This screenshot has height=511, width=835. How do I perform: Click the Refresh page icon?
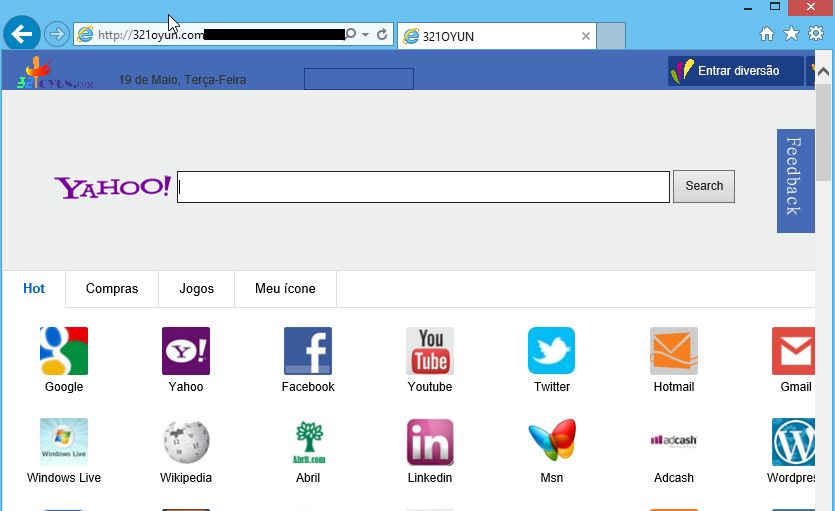click(x=382, y=35)
